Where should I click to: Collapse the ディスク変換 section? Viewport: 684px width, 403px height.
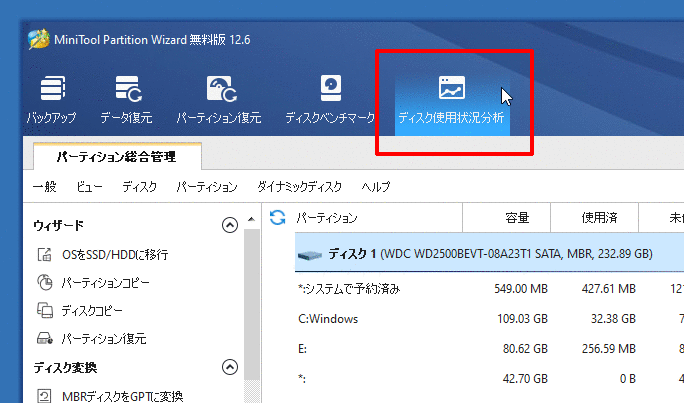[230, 366]
